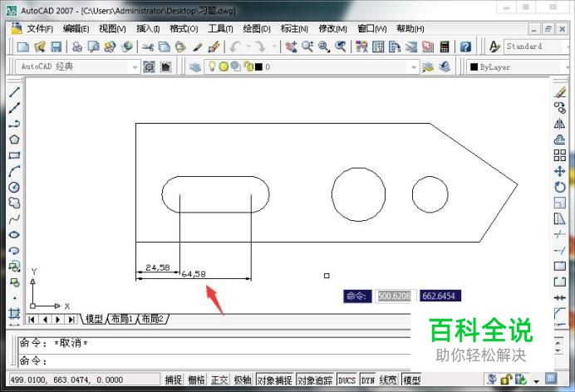
Task: Toggle 线宽 lineweight display
Action: click(x=388, y=380)
